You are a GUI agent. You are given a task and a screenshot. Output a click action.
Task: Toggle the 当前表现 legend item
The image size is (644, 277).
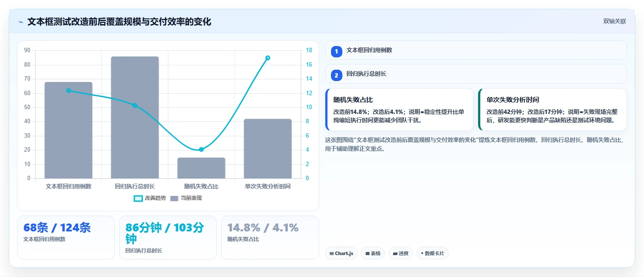pyautogui.click(x=186, y=198)
